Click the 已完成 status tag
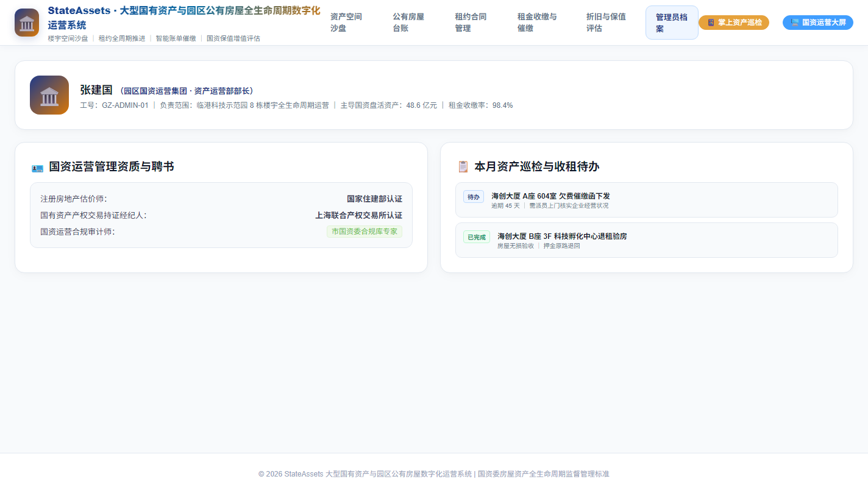Viewport: 868px width, 493px height. point(477,237)
